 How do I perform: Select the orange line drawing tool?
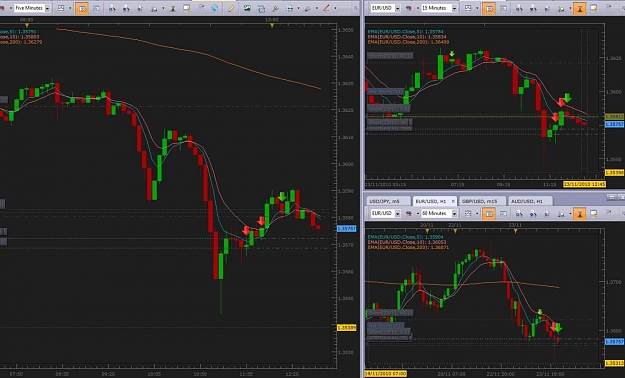[326, 8]
